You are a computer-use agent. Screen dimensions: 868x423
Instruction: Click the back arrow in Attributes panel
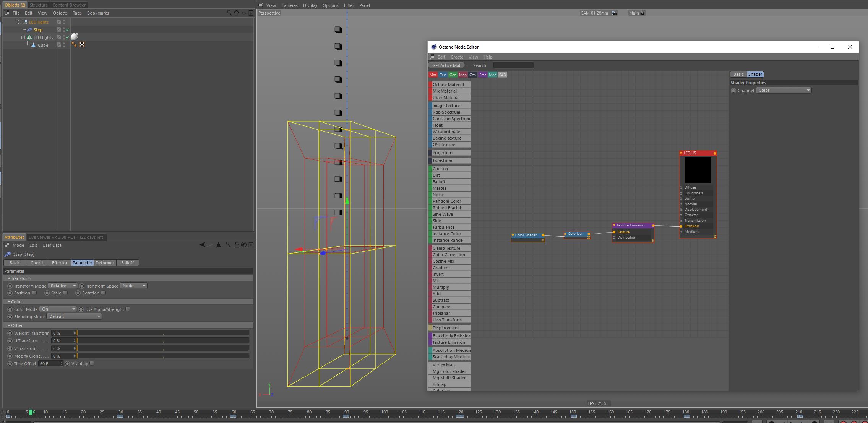[x=202, y=245]
